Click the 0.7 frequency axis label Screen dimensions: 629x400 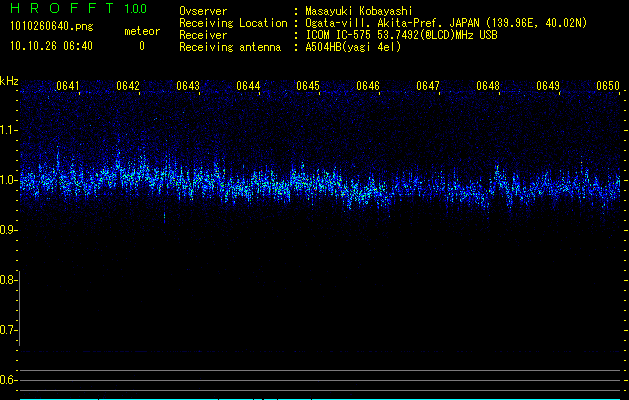[10, 329]
